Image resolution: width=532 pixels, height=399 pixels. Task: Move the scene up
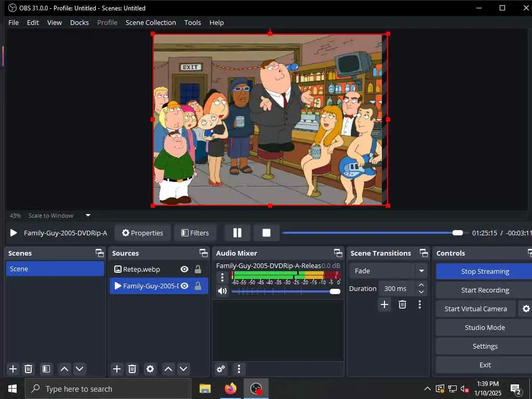64,369
